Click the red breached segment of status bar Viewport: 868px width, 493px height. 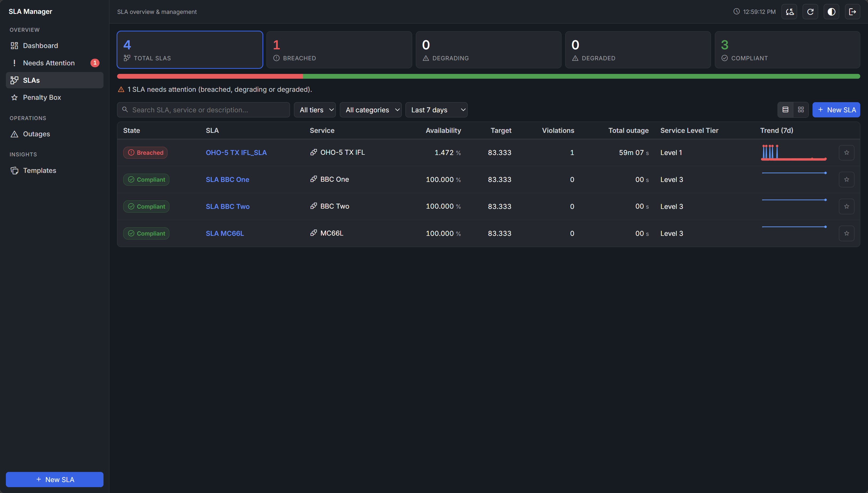(210, 77)
